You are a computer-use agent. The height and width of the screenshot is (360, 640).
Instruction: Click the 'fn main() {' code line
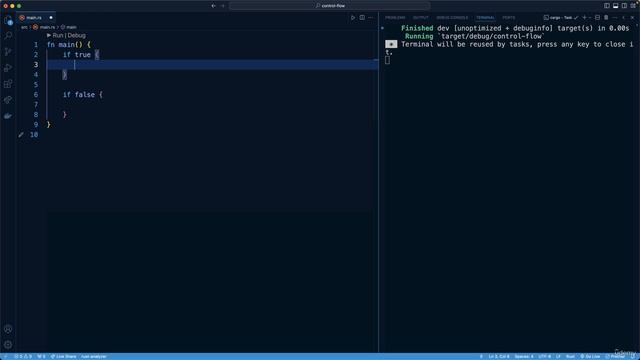(69, 45)
